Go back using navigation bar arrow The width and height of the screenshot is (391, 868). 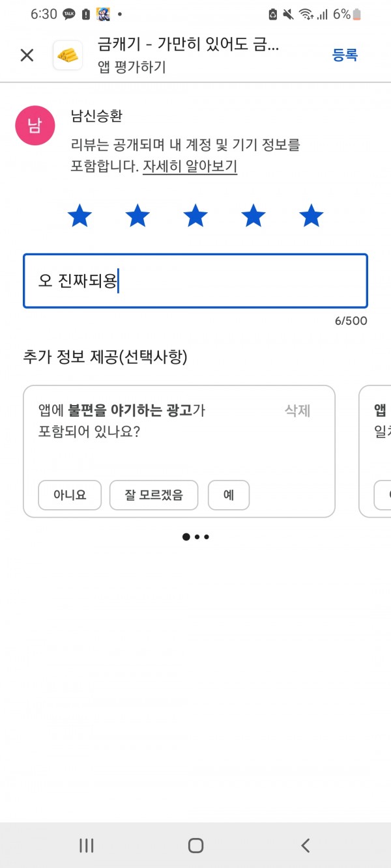(x=305, y=845)
